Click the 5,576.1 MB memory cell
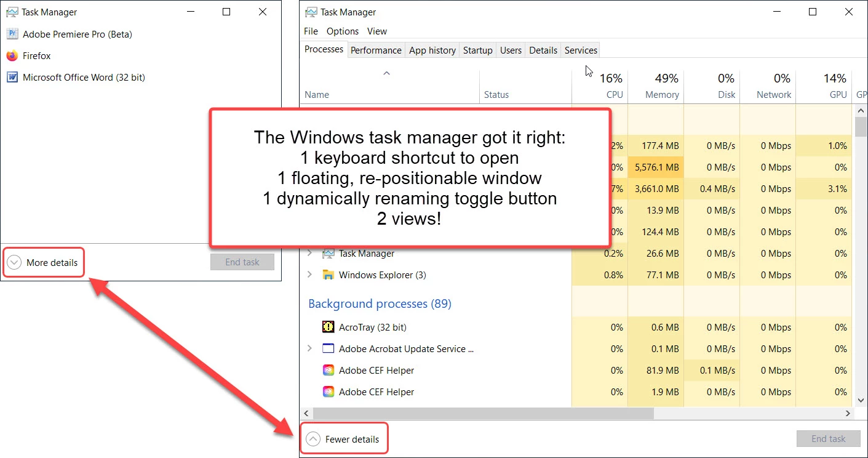Screen dimensions: 868x458 click(x=656, y=167)
